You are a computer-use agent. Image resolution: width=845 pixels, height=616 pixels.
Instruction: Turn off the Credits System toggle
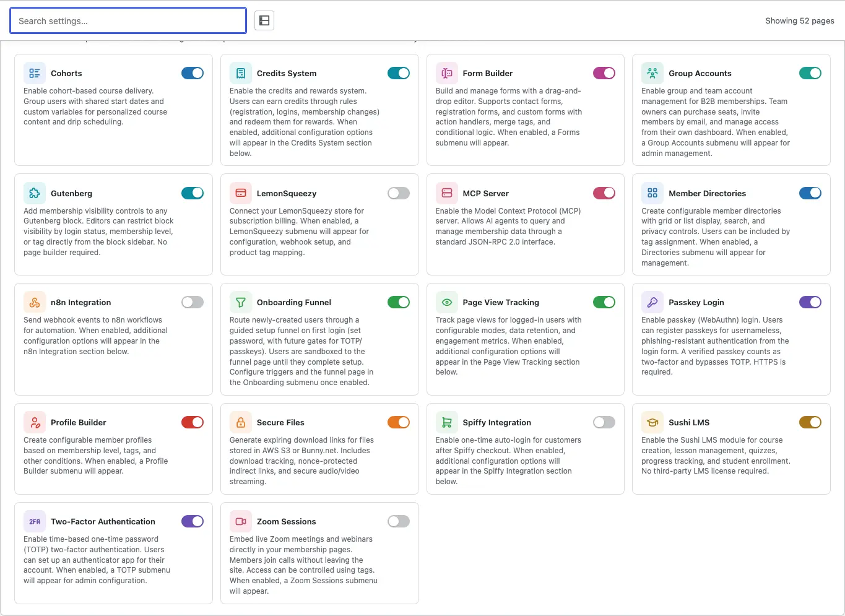399,73
